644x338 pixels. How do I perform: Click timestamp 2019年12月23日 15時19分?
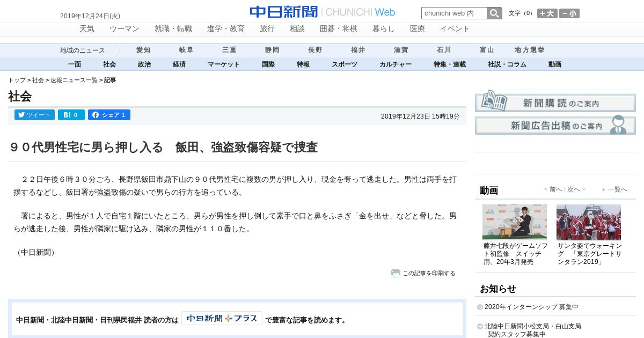[420, 116]
